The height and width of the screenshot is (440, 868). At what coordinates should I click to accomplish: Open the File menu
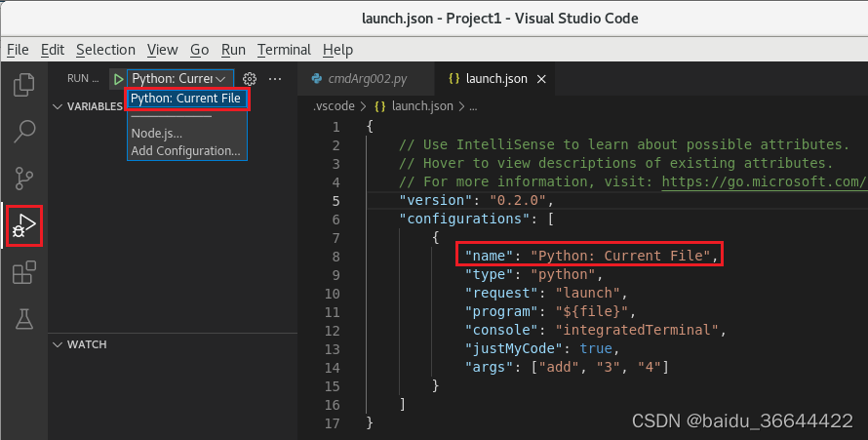click(x=18, y=50)
